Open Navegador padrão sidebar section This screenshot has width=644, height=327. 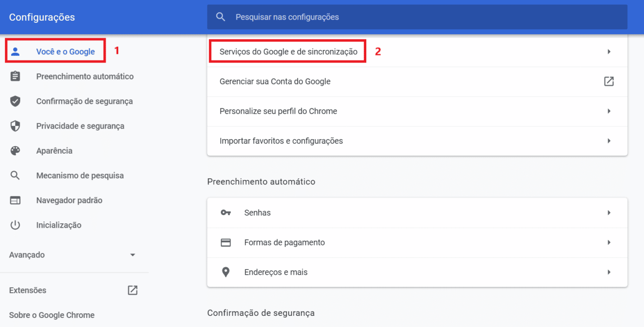(x=69, y=201)
